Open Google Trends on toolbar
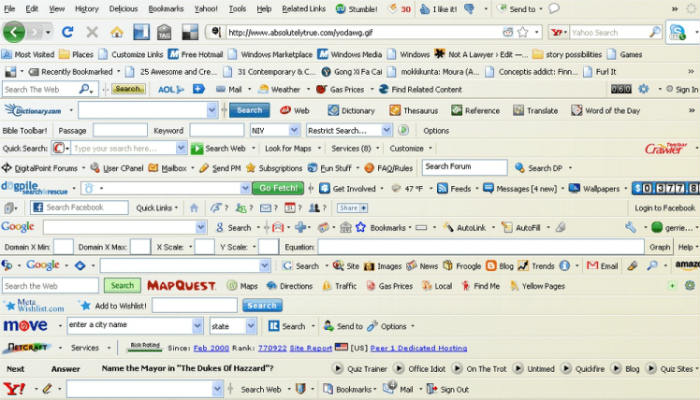700x400 pixels. click(x=536, y=266)
